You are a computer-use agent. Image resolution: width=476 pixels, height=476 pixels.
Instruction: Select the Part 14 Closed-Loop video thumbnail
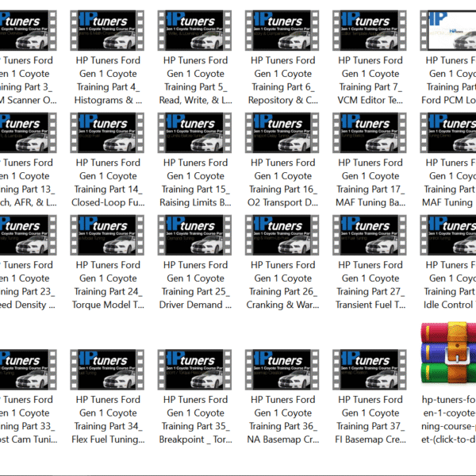tap(107, 132)
